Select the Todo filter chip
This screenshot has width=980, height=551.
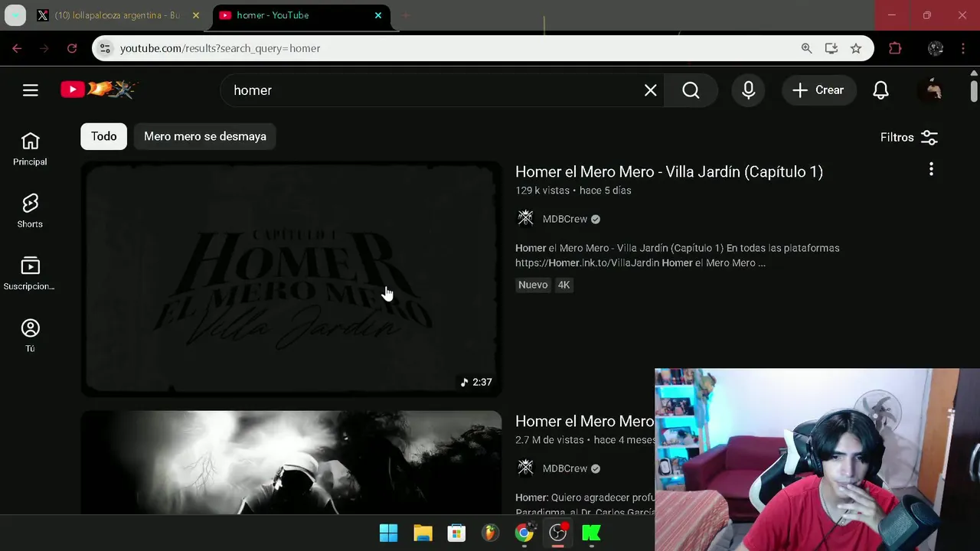(104, 136)
